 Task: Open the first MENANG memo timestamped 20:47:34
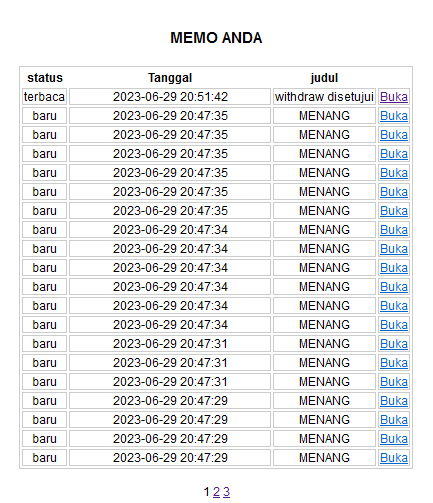pyautogui.click(x=394, y=230)
